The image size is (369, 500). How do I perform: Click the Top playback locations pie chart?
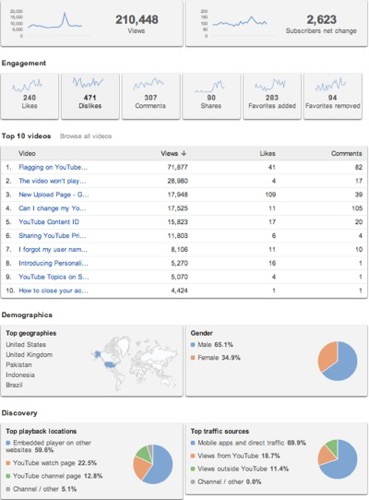tap(153, 464)
